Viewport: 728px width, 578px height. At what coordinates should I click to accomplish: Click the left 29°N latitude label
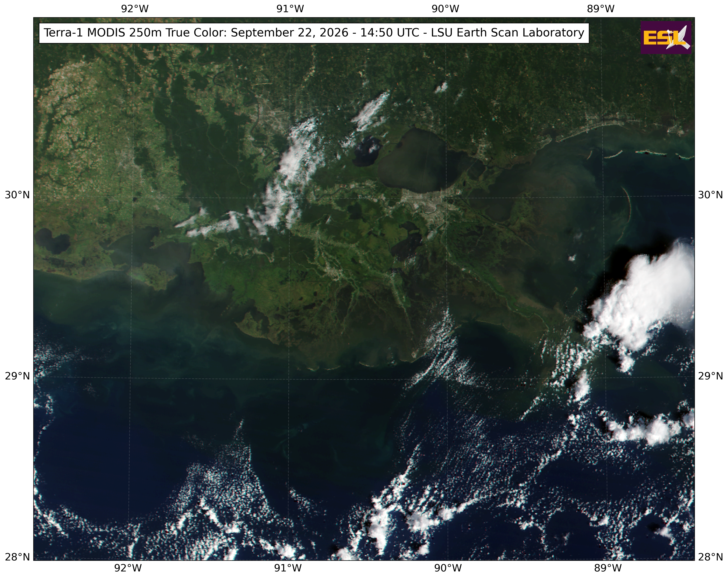[x=17, y=376]
